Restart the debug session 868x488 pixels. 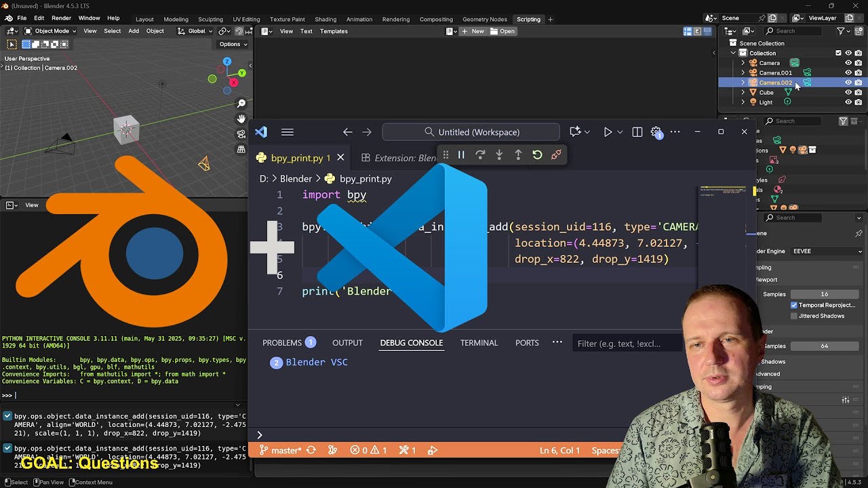click(537, 155)
